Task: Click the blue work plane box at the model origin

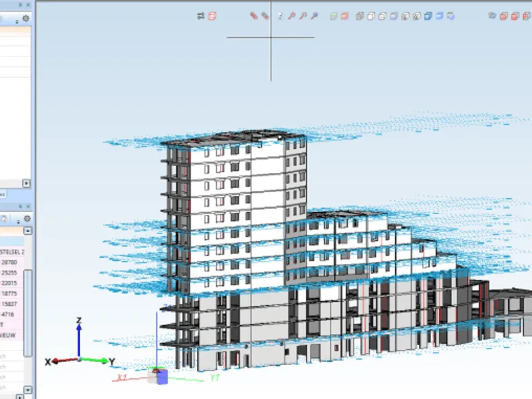Action: tap(162, 376)
